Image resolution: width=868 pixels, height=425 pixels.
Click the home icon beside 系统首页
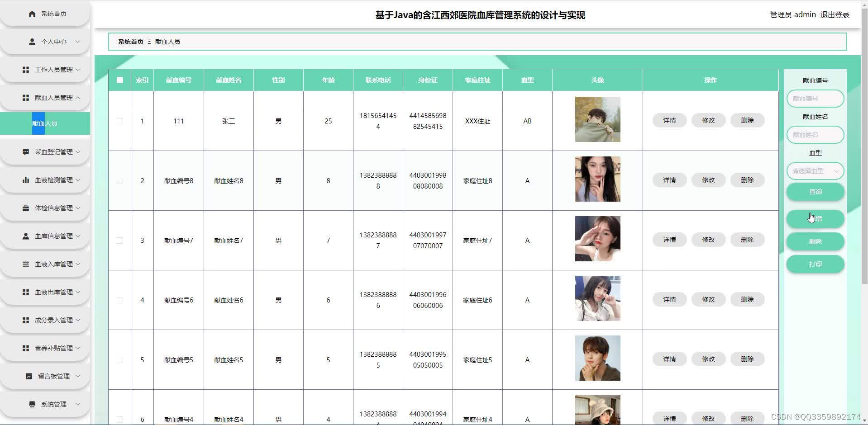tap(32, 14)
